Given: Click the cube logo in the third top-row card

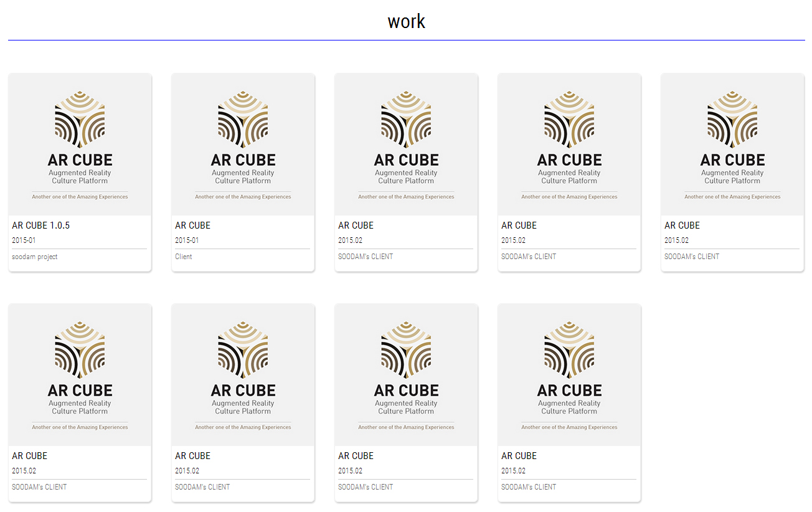Looking at the screenshot, I should [x=406, y=120].
